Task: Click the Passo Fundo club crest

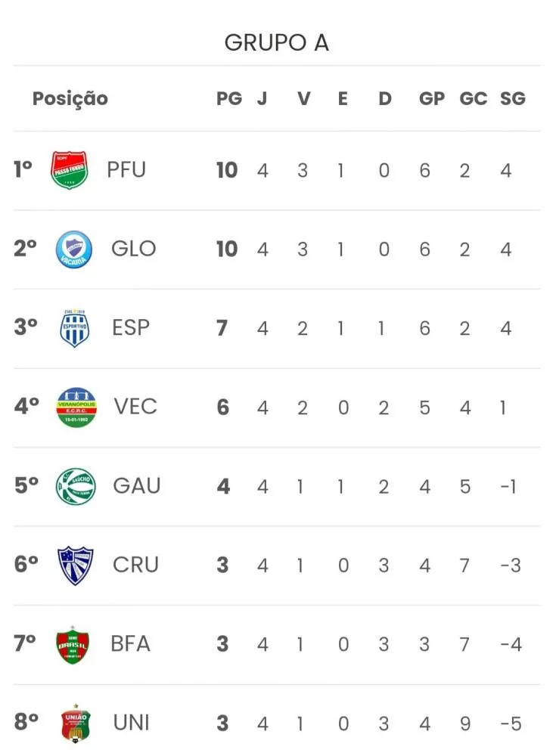Action: (x=70, y=169)
